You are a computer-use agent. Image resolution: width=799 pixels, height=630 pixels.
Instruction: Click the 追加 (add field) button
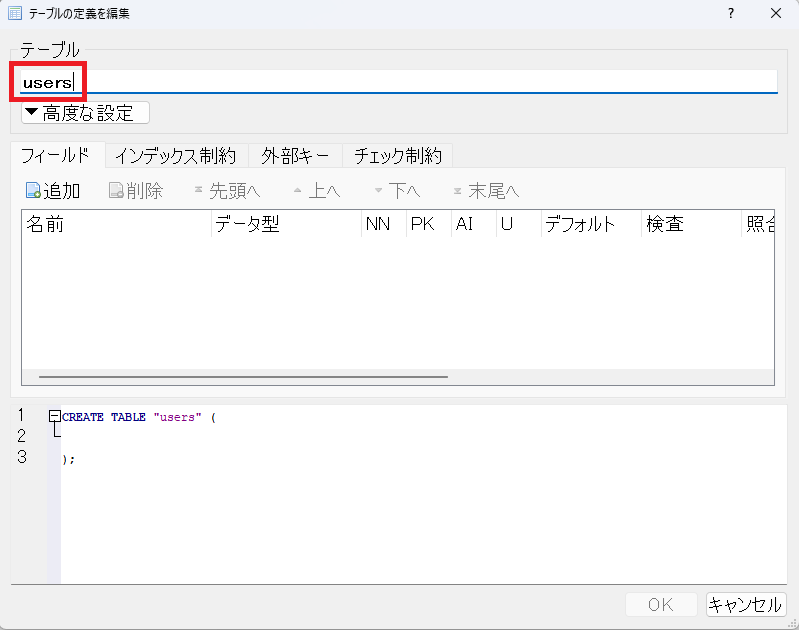pos(53,191)
